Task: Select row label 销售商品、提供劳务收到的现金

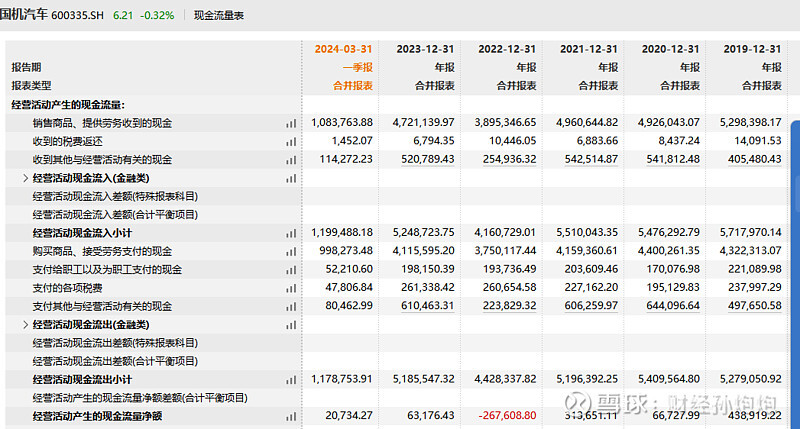Action: coord(102,123)
